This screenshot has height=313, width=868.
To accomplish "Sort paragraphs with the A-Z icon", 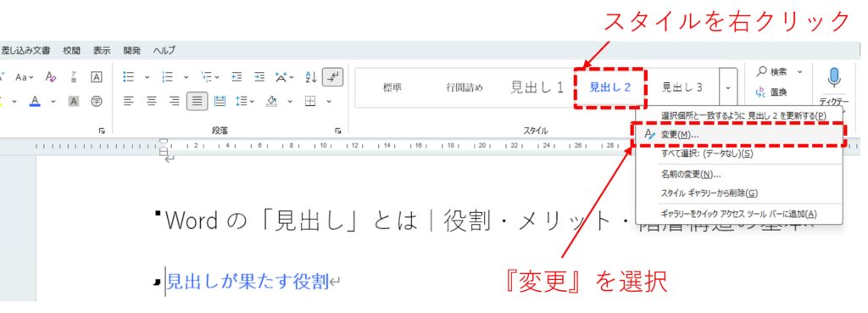I will [311, 77].
